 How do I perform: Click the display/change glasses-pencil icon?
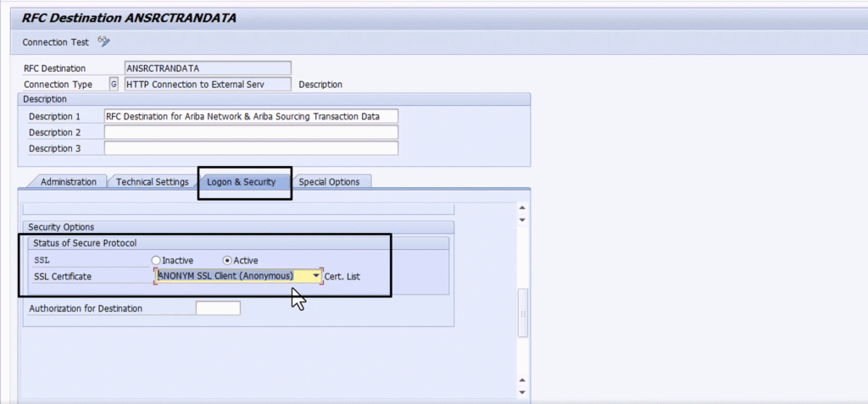103,42
